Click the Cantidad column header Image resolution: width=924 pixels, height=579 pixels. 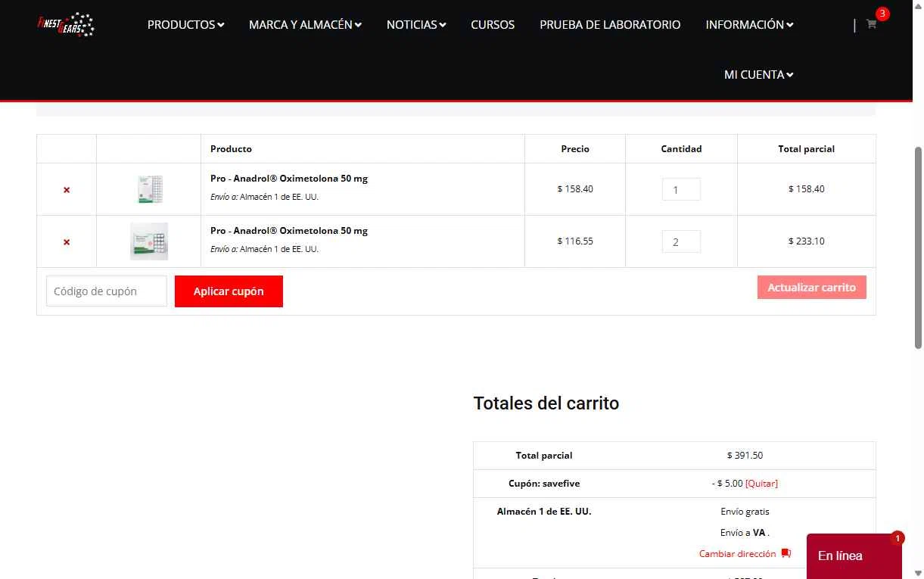pyautogui.click(x=681, y=149)
